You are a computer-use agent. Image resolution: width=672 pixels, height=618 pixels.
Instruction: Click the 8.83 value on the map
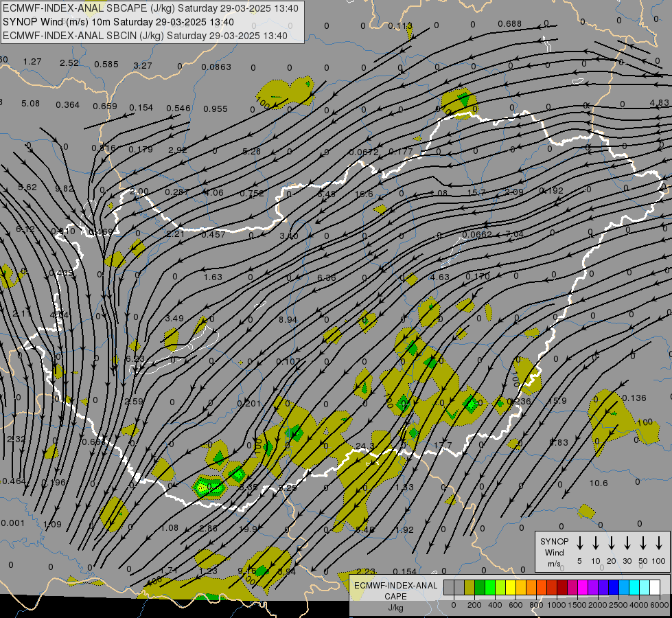559,442
